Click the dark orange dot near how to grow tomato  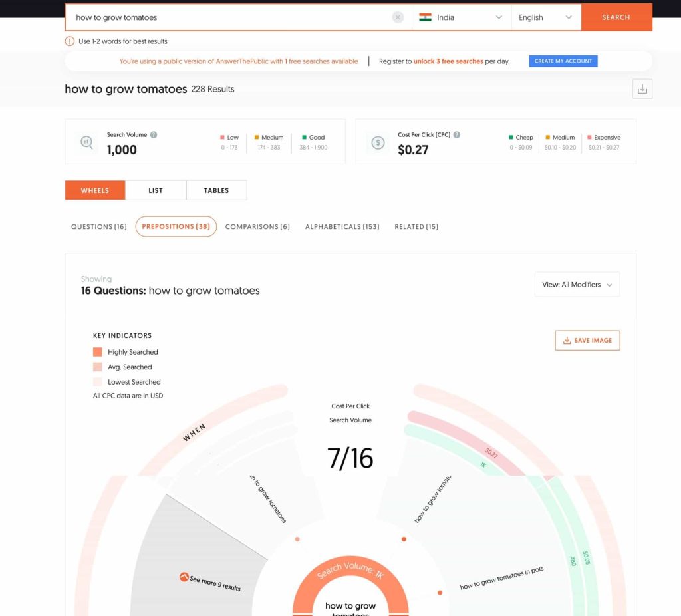(404, 539)
